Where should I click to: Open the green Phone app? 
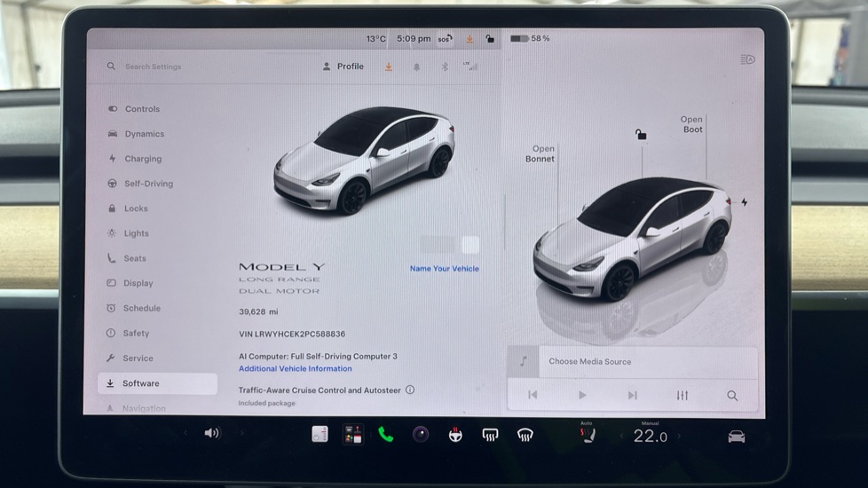tap(386, 435)
